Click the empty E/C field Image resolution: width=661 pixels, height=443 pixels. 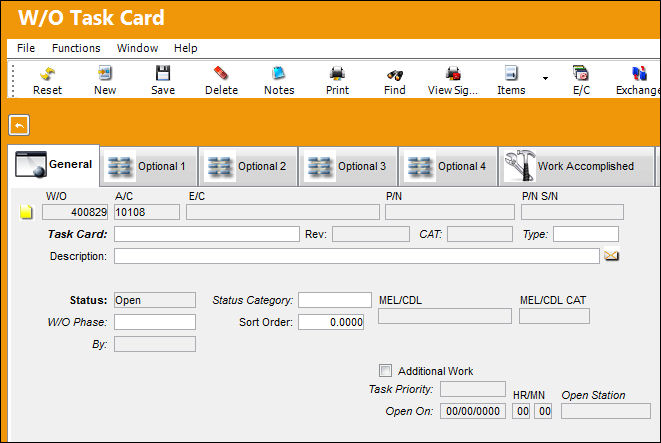coord(283,212)
